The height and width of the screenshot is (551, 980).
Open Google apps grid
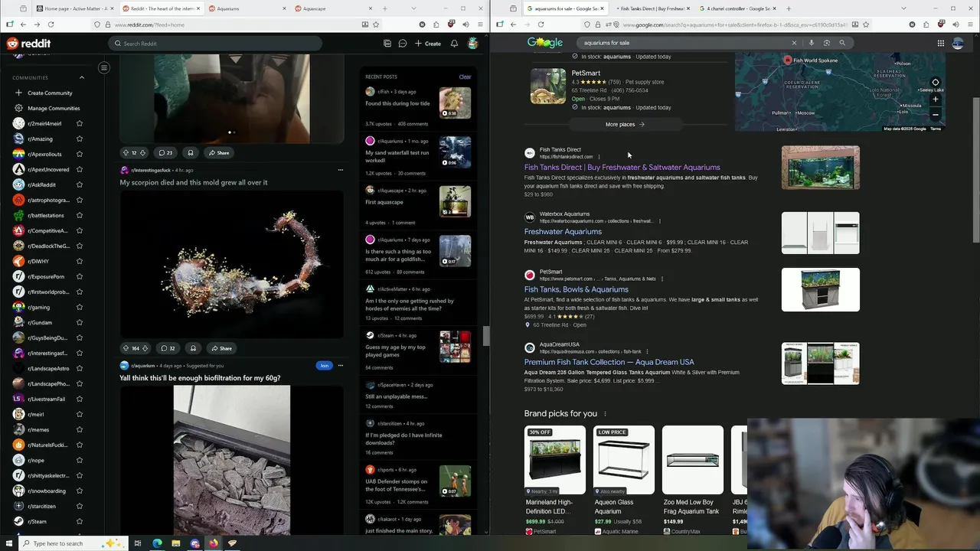pyautogui.click(x=941, y=43)
